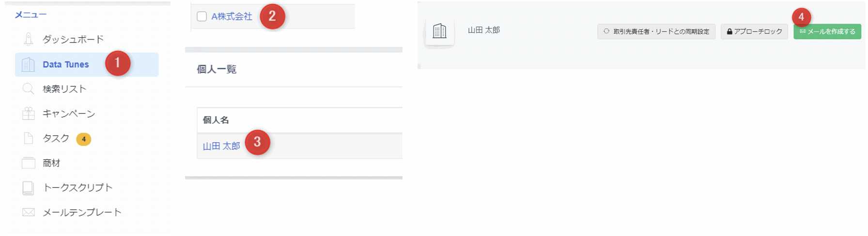Image resolution: width=868 pixels, height=236 pixels.
Task: Click the book icon beside トークスクリプト
Action: pos(29,188)
